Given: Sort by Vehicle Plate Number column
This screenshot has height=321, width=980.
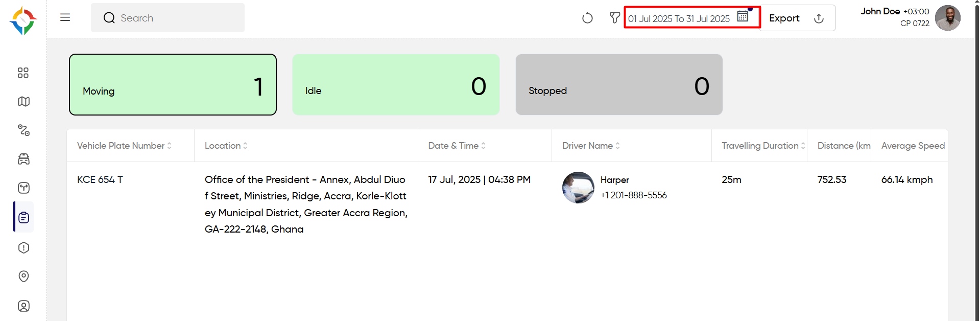Looking at the screenshot, I should 124,146.
